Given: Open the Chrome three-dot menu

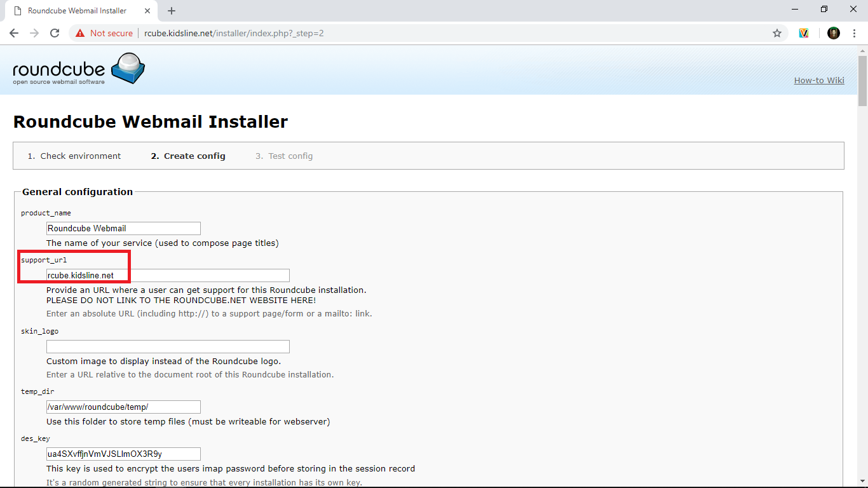Looking at the screenshot, I should [x=854, y=33].
